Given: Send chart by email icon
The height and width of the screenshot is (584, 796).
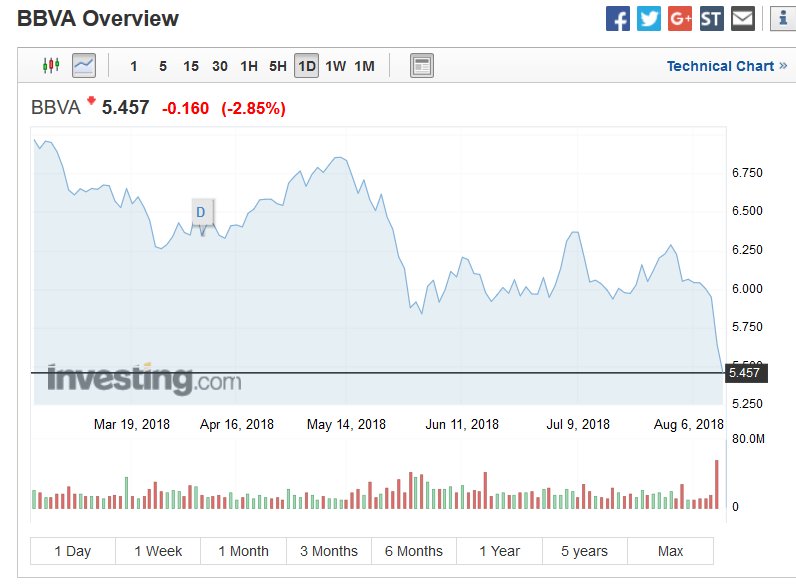Looking at the screenshot, I should pos(743,19).
